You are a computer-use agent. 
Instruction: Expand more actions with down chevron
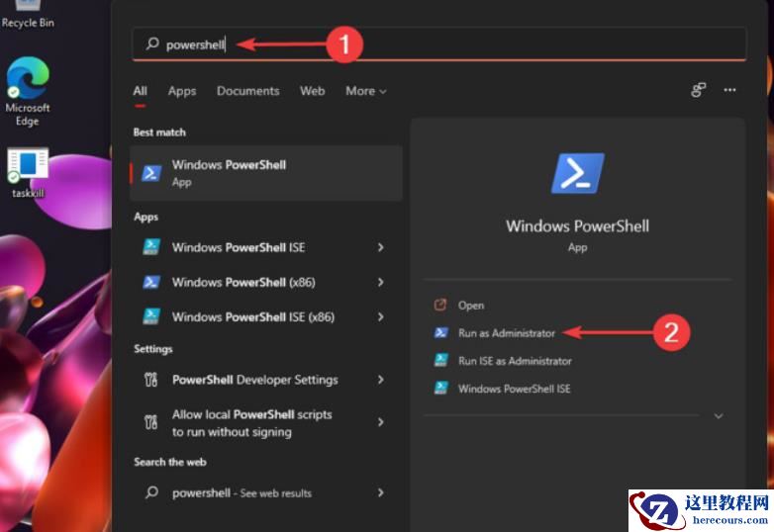pos(719,416)
